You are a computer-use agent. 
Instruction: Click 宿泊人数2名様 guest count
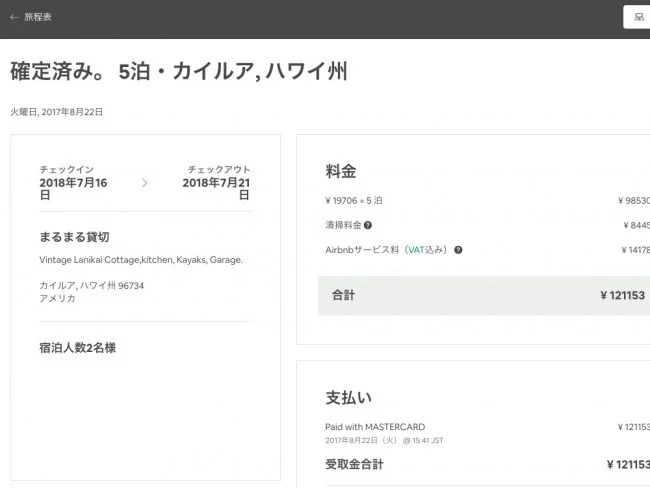(78, 348)
